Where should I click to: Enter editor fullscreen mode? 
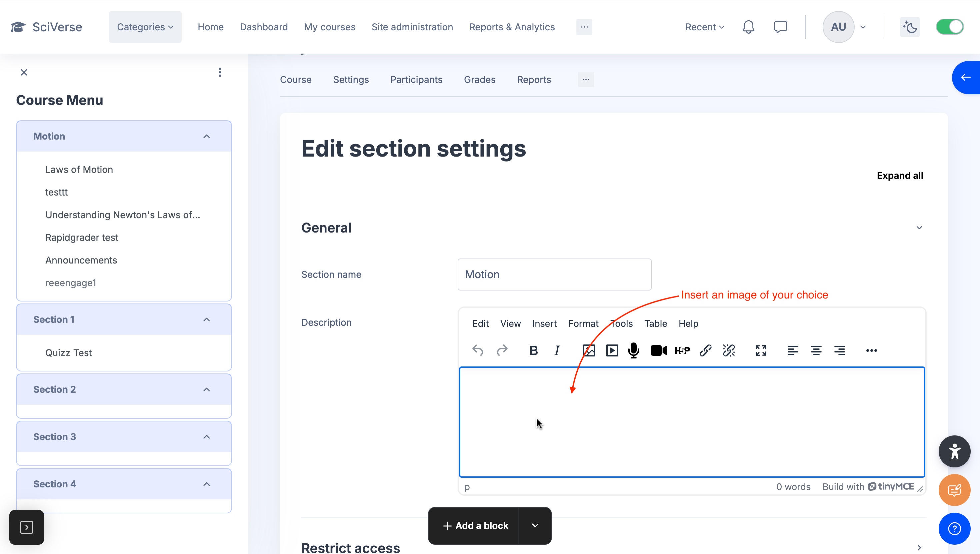[x=761, y=350]
